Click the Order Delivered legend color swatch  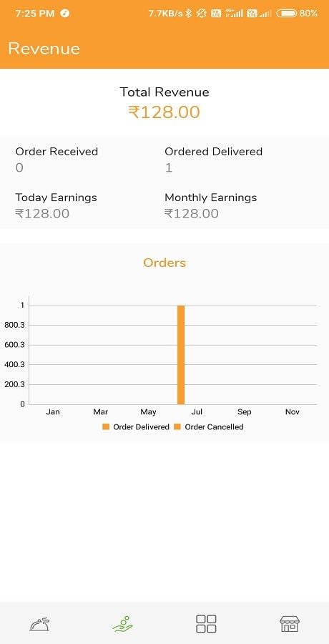106,426
